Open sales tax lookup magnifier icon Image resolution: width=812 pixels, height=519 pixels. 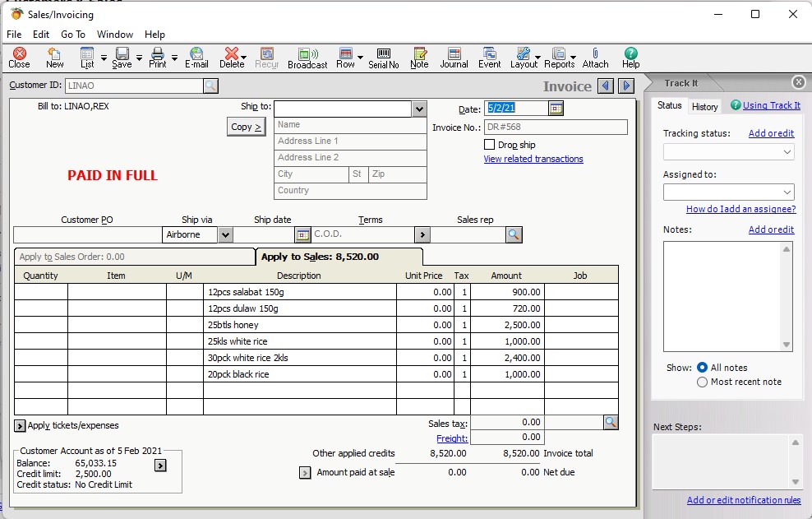(x=611, y=422)
